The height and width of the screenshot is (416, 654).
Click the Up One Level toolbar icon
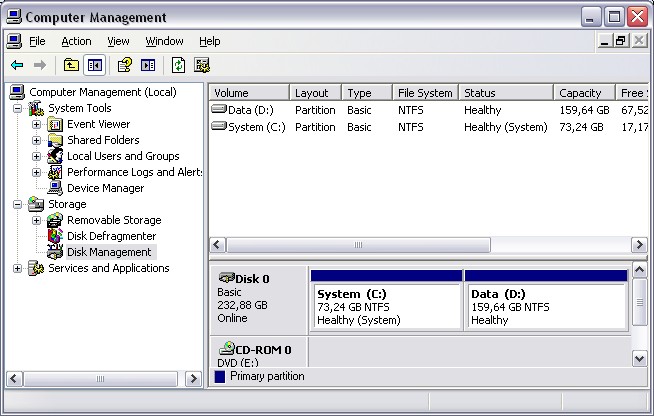pos(71,65)
